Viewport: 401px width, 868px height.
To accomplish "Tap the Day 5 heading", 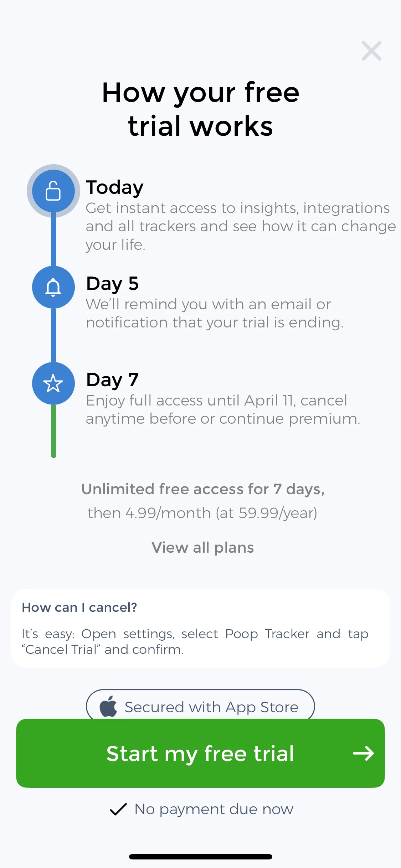I will [112, 284].
